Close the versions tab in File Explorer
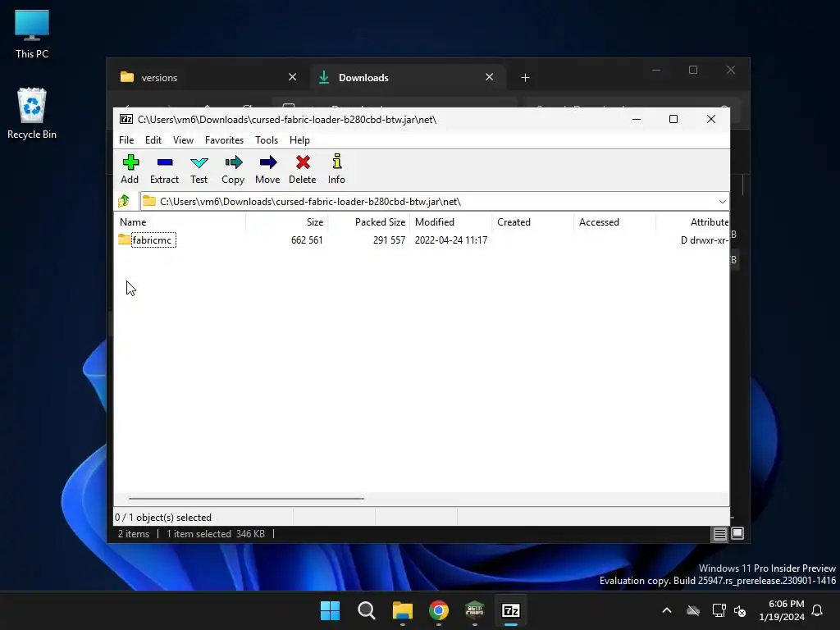 (x=293, y=77)
